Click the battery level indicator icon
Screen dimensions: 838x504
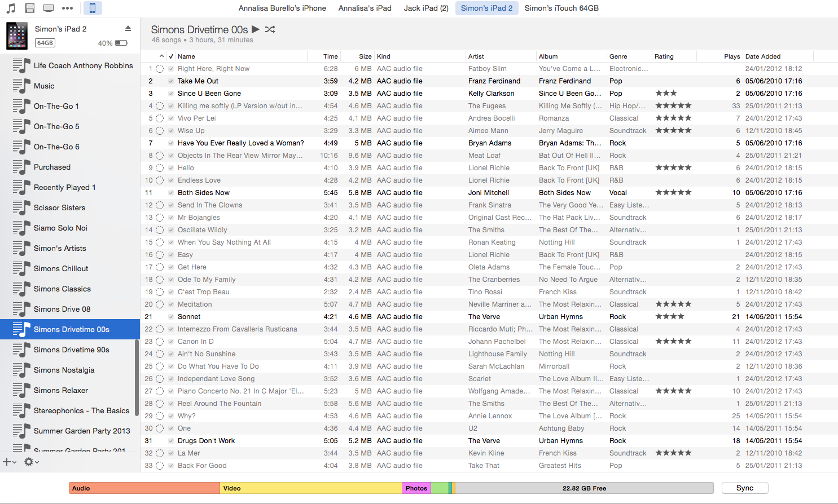click(x=121, y=43)
